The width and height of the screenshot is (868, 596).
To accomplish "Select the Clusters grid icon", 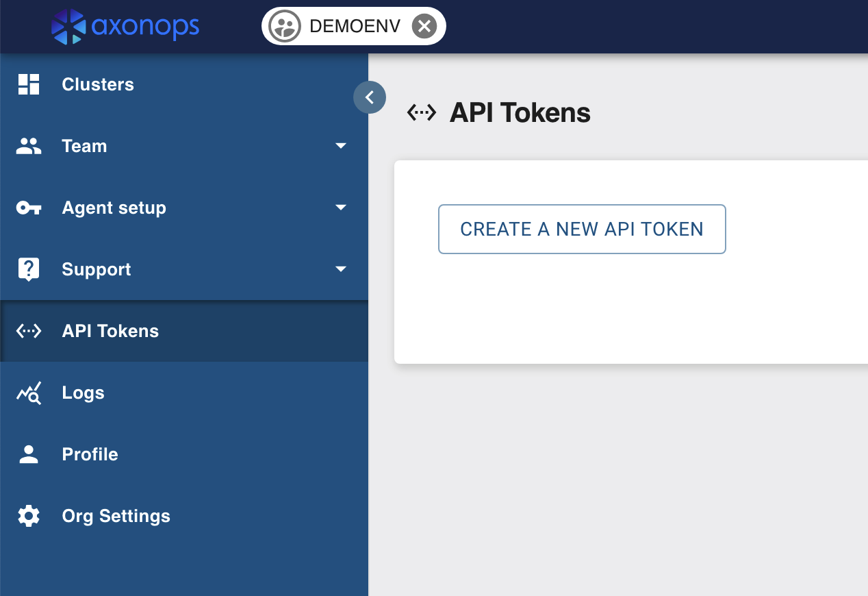I will click(x=28, y=84).
